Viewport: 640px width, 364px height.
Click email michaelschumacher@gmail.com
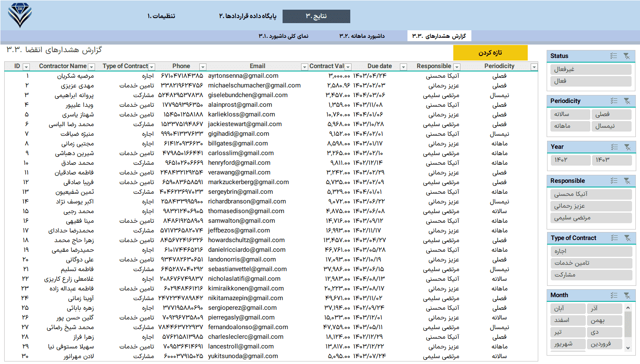click(254, 85)
